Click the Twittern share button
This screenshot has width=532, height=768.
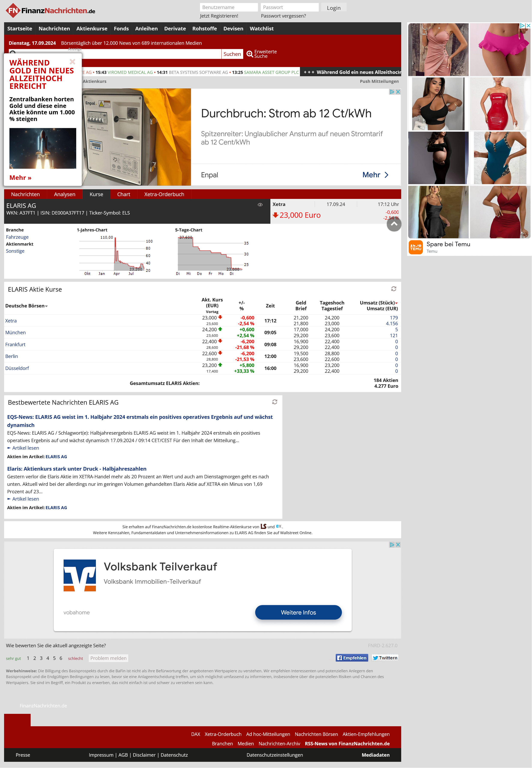point(385,658)
